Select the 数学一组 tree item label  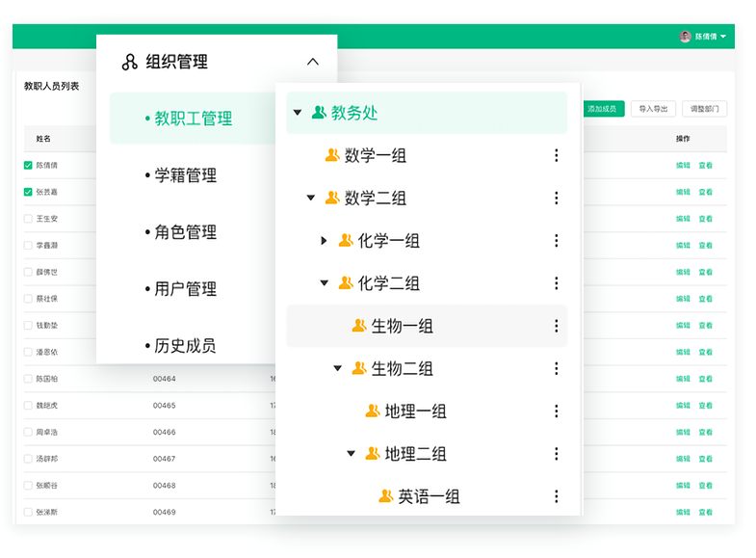click(375, 155)
